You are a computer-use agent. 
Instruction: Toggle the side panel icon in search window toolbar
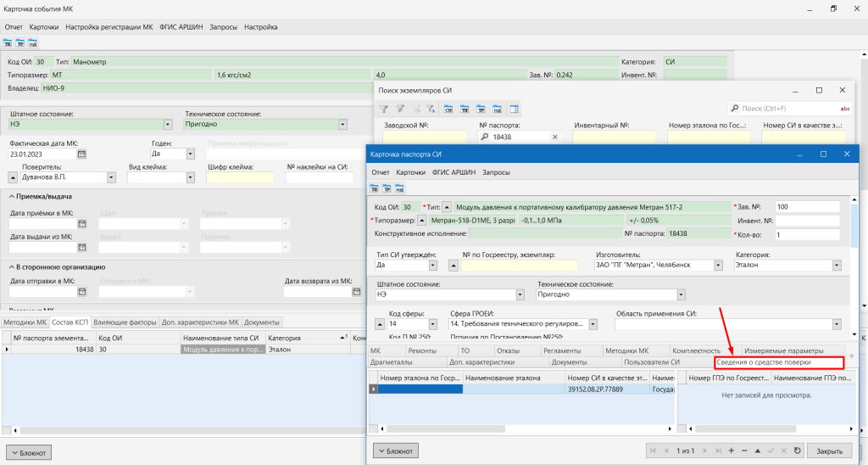(515, 109)
